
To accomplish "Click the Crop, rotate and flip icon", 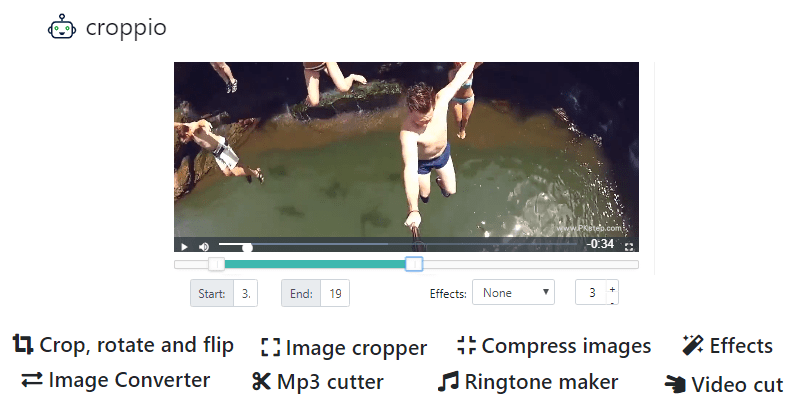I will (x=23, y=345).
